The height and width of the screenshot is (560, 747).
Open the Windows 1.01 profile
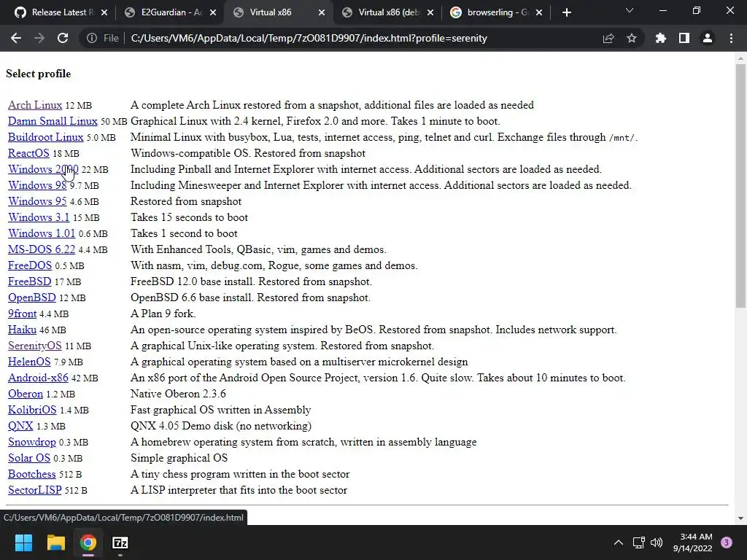point(42,234)
